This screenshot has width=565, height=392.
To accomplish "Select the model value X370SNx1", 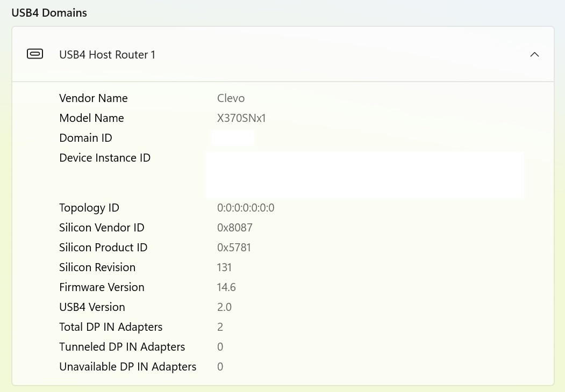I will [241, 118].
